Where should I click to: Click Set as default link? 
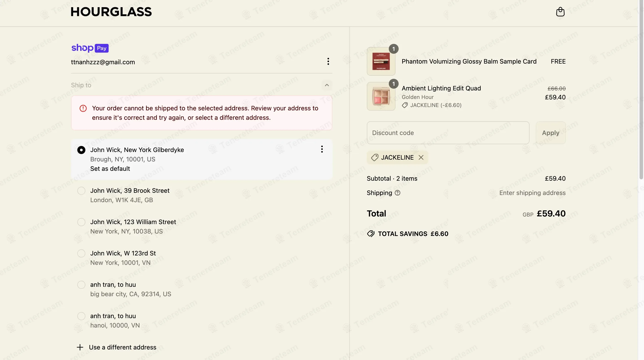(x=110, y=169)
